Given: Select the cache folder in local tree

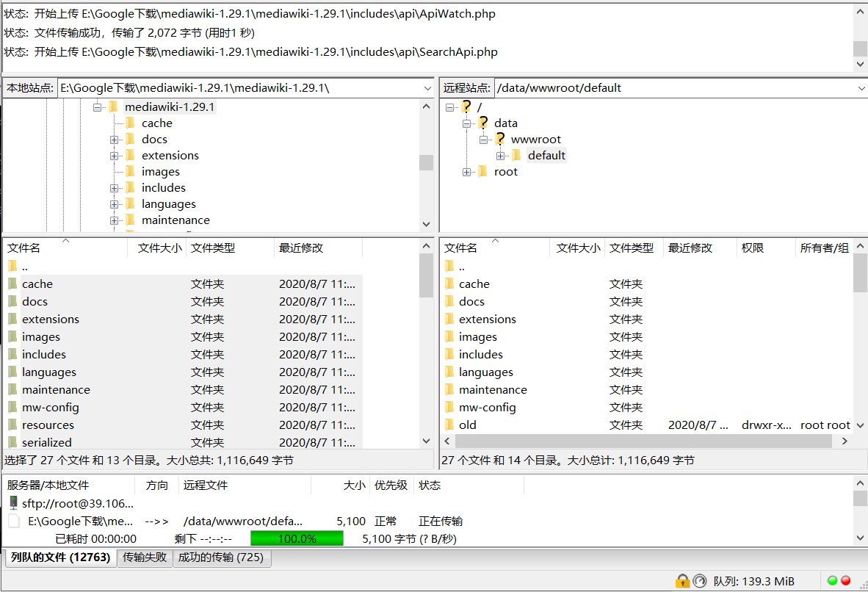Looking at the screenshot, I should tap(156, 123).
